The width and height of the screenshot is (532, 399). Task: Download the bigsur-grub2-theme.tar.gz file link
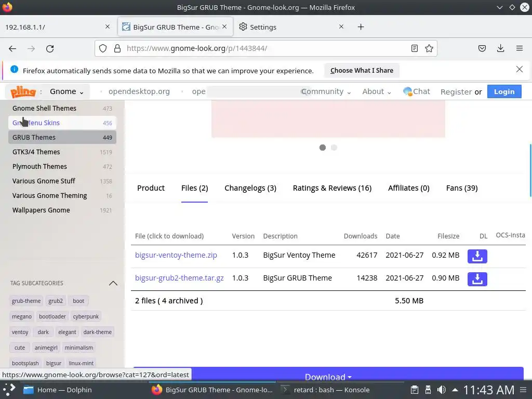(179, 278)
